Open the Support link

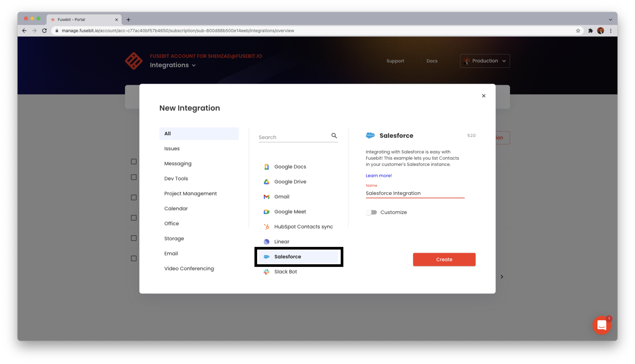click(395, 61)
